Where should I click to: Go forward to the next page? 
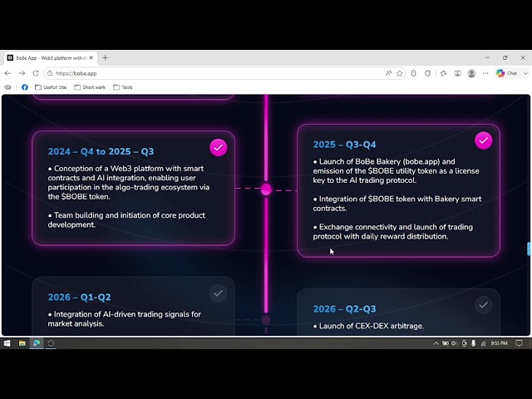[22, 73]
